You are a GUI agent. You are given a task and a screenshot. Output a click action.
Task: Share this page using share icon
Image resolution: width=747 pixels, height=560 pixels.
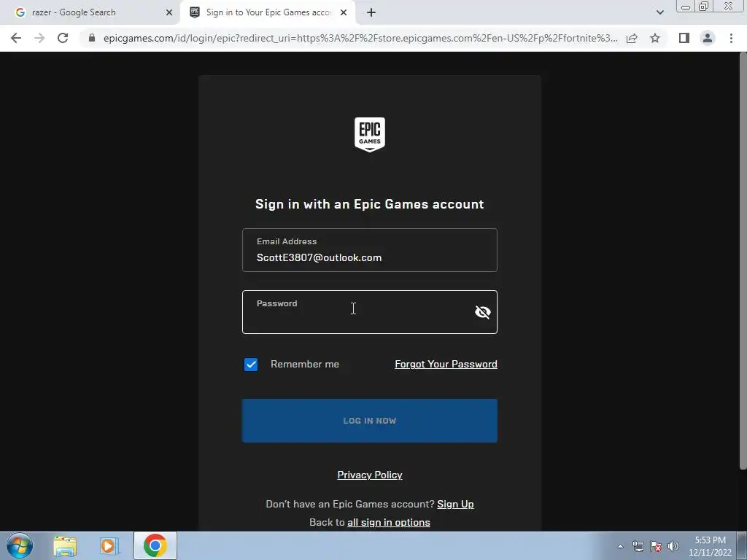(632, 38)
